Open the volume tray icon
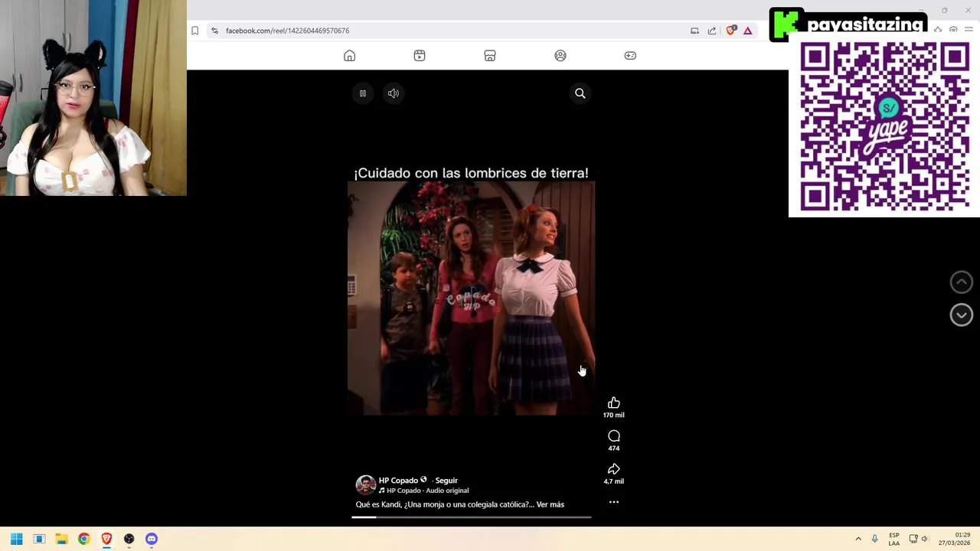Image resolution: width=980 pixels, height=551 pixels. (x=925, y=539)
